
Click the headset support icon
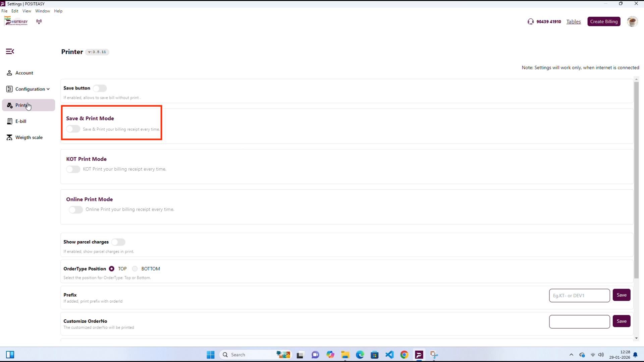coord(530,21)
